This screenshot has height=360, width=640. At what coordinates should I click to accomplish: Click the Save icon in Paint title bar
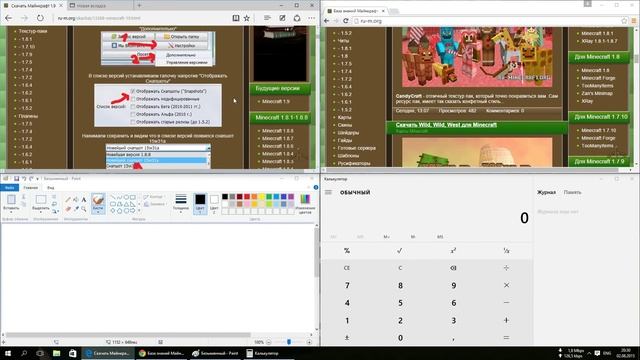click(x=16, y=178)
